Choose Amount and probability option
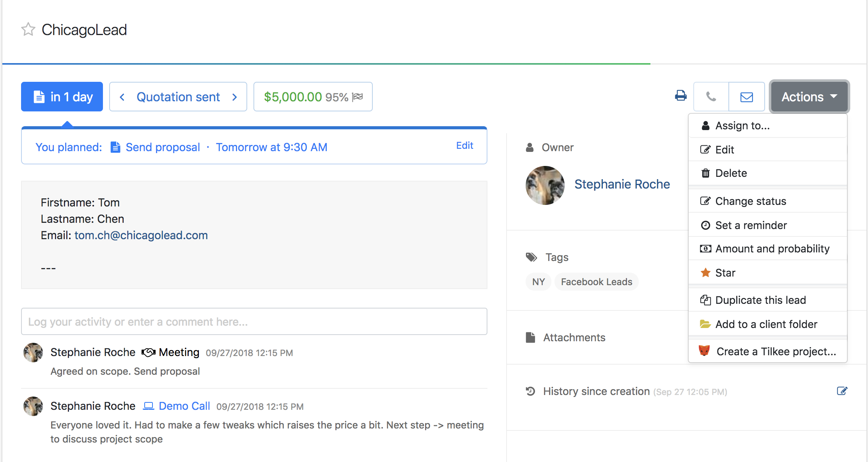 pos(772,249)
